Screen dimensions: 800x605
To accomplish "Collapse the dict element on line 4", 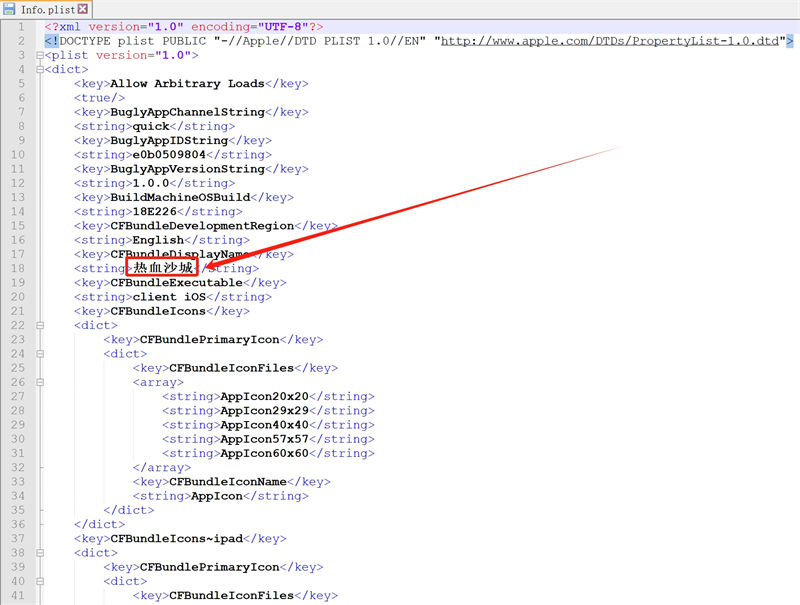I will click(40, 70).
